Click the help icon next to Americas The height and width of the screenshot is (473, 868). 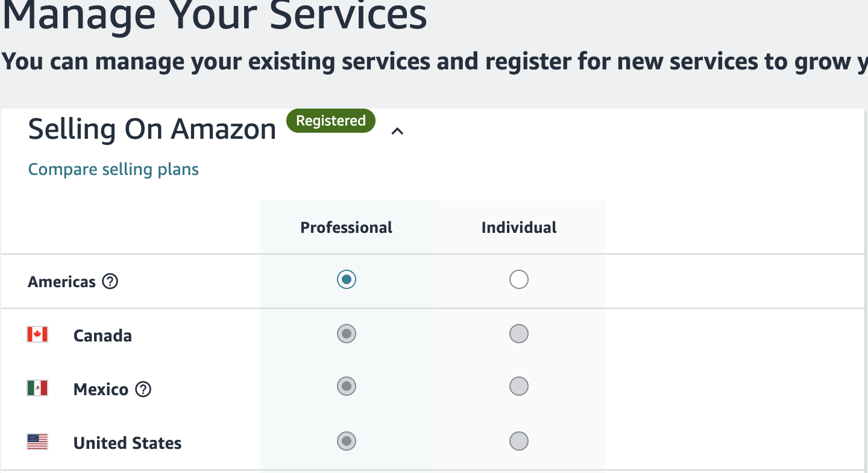[110, 282]
